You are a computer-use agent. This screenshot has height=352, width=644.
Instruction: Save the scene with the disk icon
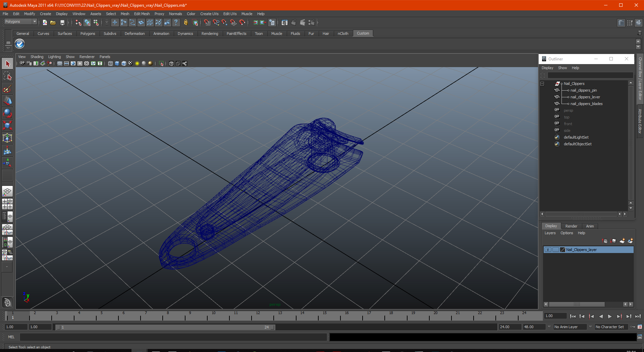point(62,22)
